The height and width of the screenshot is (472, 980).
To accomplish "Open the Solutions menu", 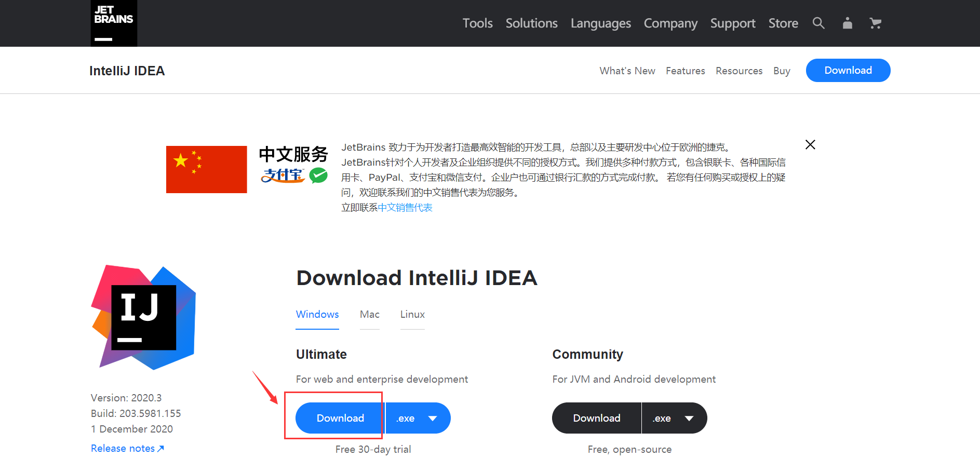I will 531,23.
